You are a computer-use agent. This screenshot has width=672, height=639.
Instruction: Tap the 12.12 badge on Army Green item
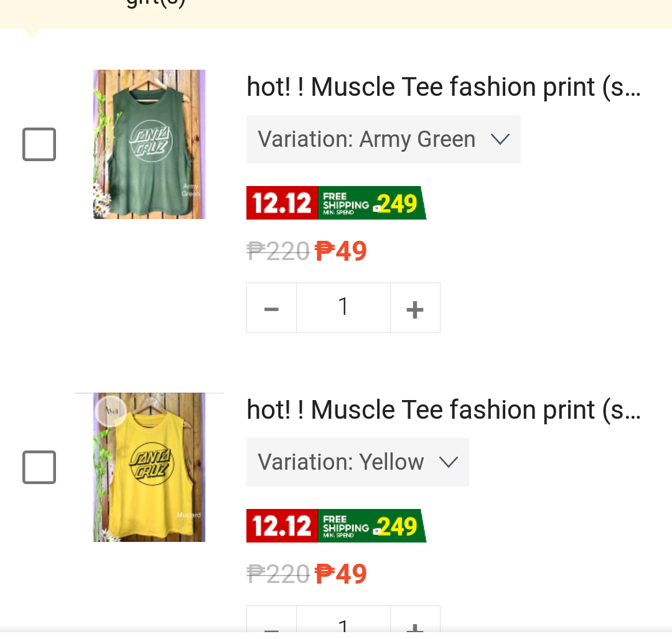pyautogui.click(x=282, y=203)
